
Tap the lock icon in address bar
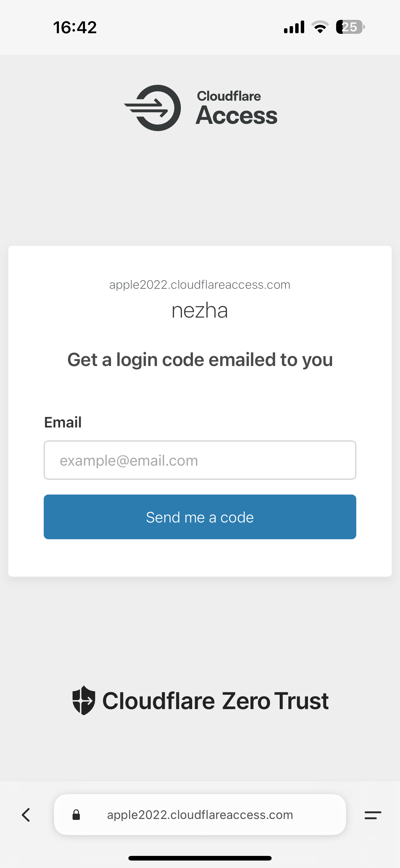tap(76, 814)
